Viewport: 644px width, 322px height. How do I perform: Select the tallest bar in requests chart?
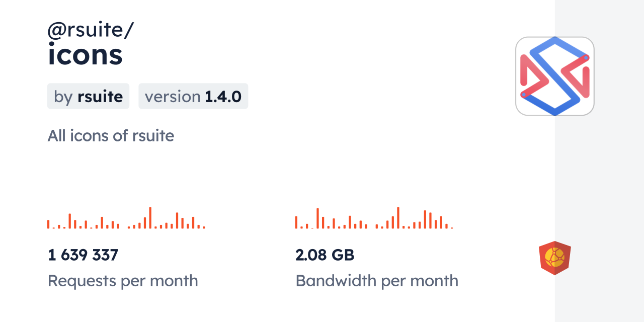coord(150,218)
